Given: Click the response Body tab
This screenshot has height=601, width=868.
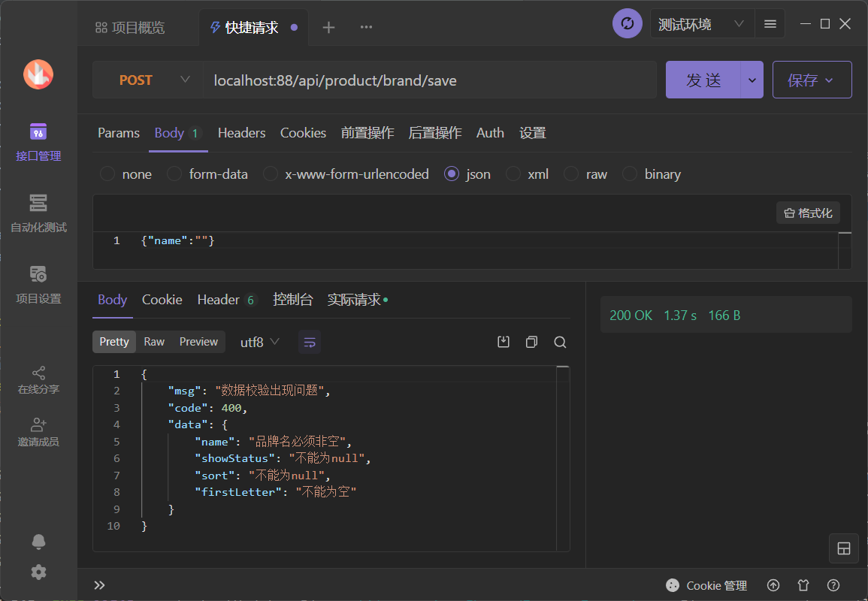Looking at the screenshot, I should point(113,300).
